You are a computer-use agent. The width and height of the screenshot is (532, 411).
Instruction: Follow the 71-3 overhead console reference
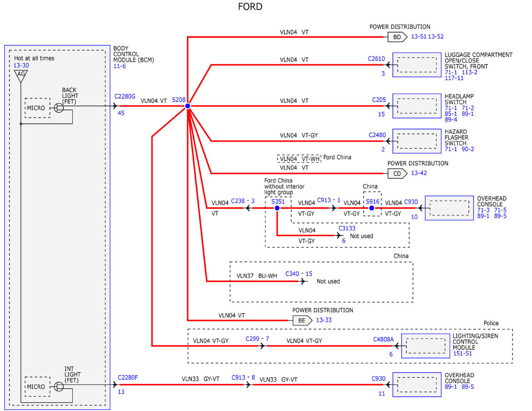[484, 210]
